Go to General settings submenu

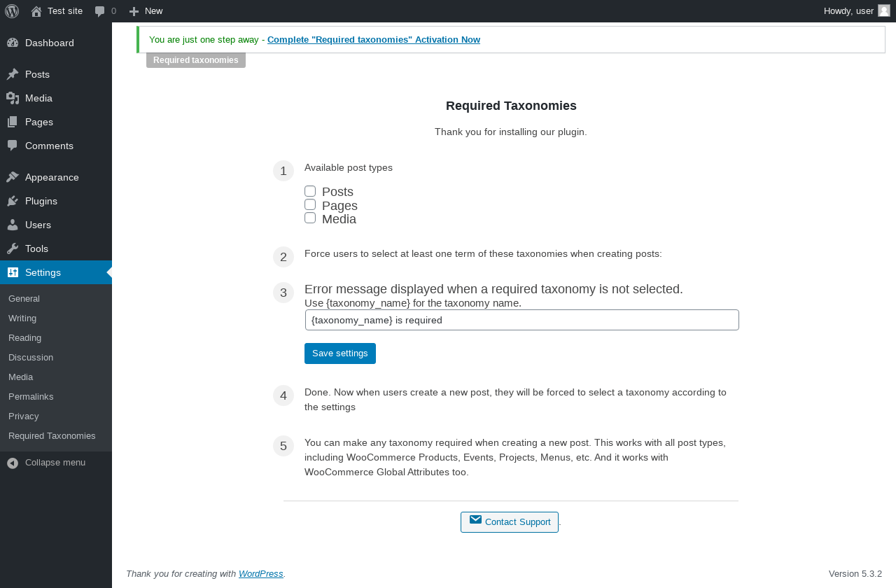[24, 298]
